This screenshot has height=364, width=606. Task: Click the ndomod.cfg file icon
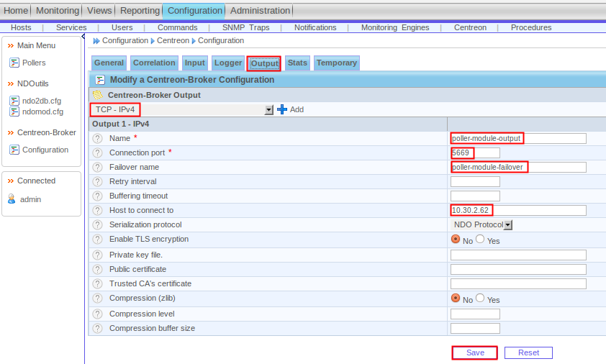[14, 112]
